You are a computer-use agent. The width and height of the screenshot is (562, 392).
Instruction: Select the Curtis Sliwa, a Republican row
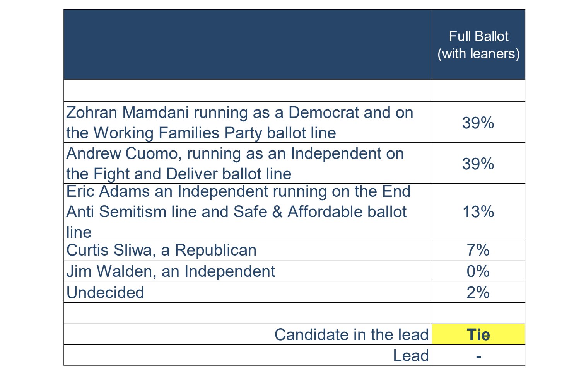coord(248,250)
